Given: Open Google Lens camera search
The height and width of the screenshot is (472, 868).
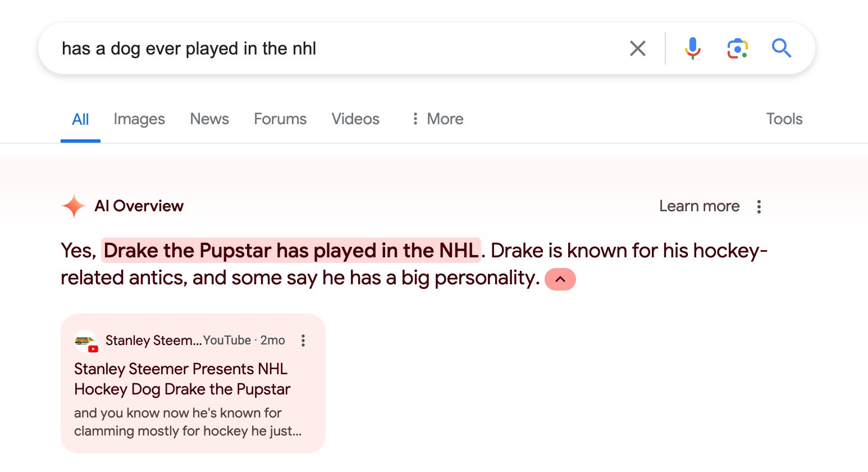Looking at the screenshot, I should 737,48.
